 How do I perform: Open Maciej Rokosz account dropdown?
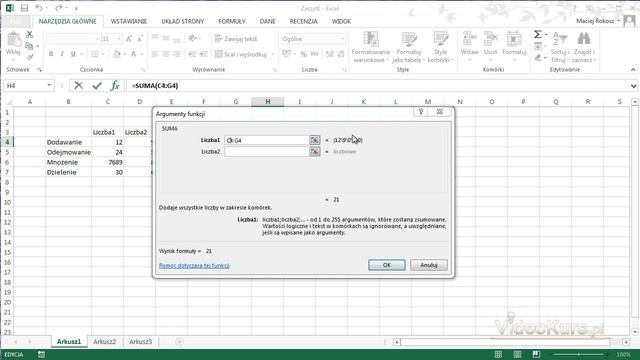tap(619, 20)
